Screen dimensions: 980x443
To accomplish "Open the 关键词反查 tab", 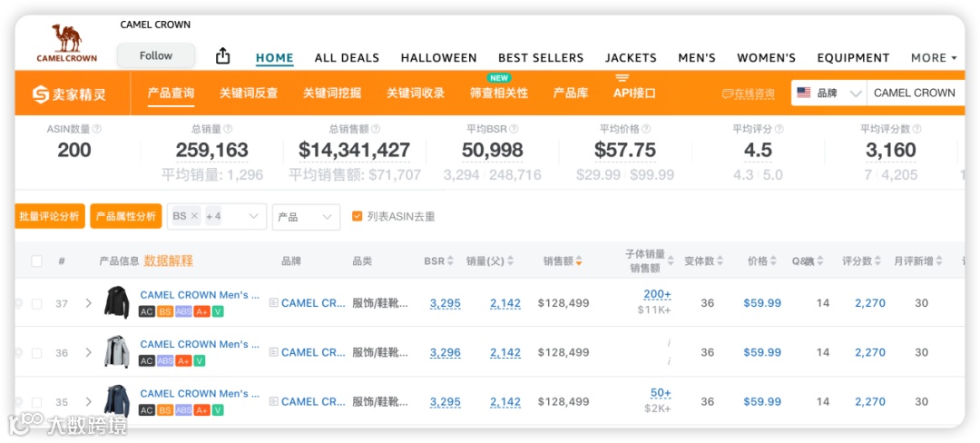I will [248, 94].
